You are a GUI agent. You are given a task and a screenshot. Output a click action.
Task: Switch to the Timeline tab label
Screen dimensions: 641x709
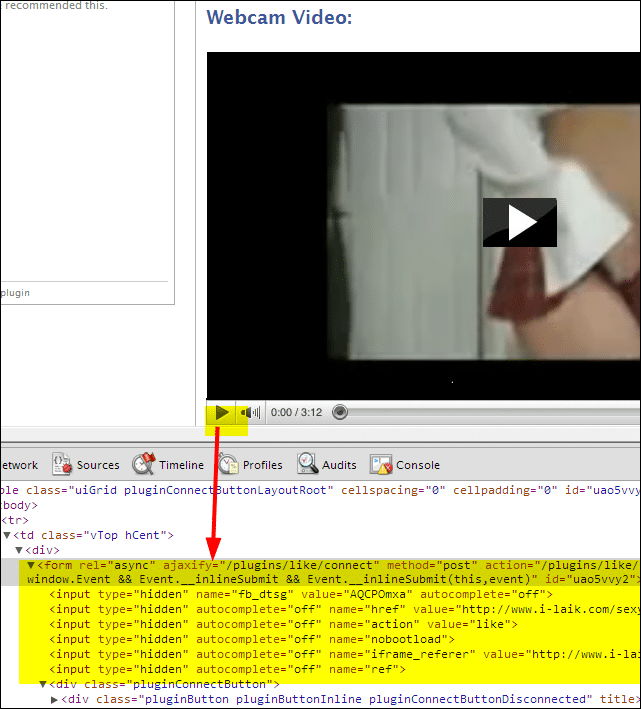coord(181,465)
